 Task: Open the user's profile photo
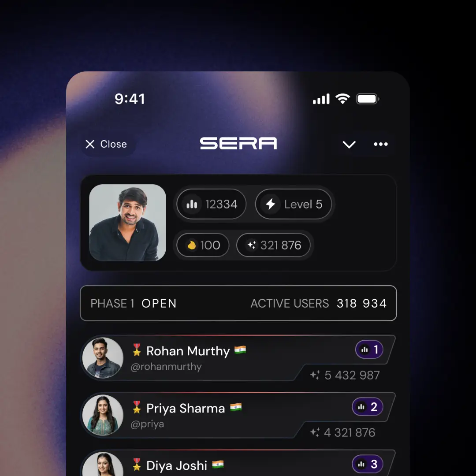point(127,223)
